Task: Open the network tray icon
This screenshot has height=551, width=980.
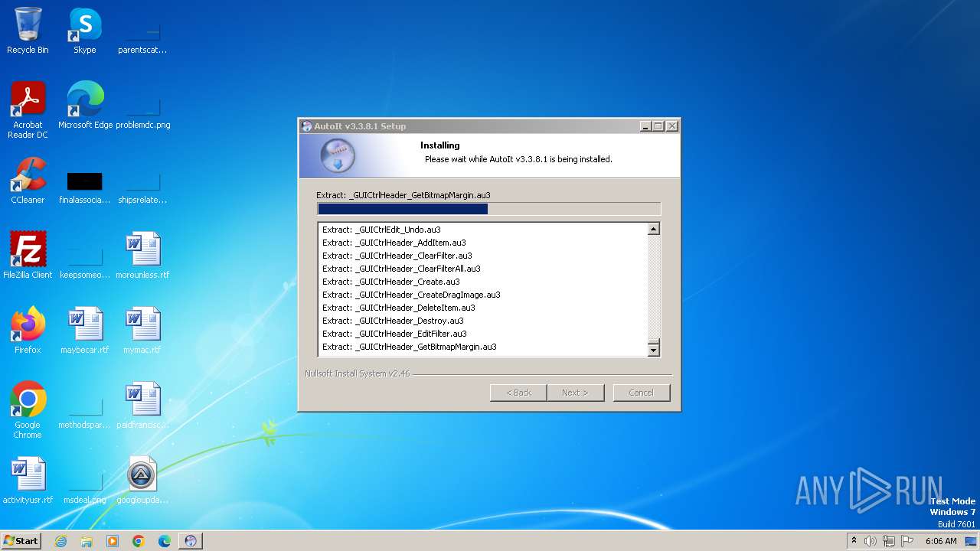Action: coord(889,541)
